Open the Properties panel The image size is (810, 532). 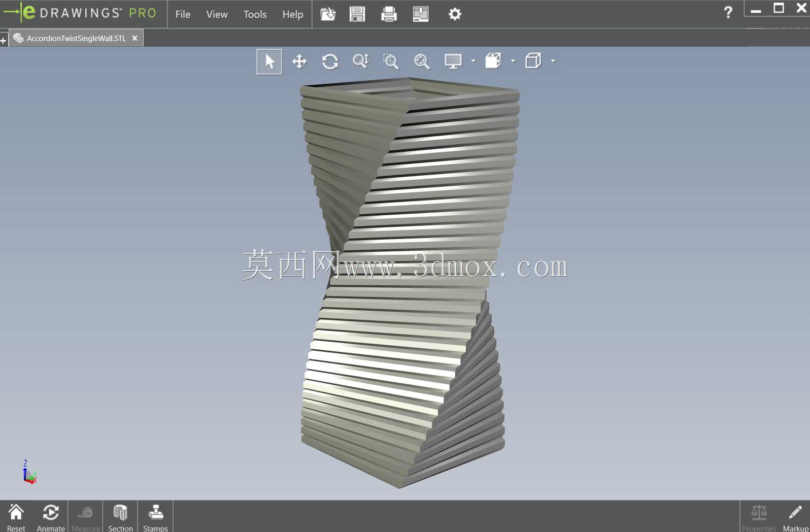click(759, 517)
